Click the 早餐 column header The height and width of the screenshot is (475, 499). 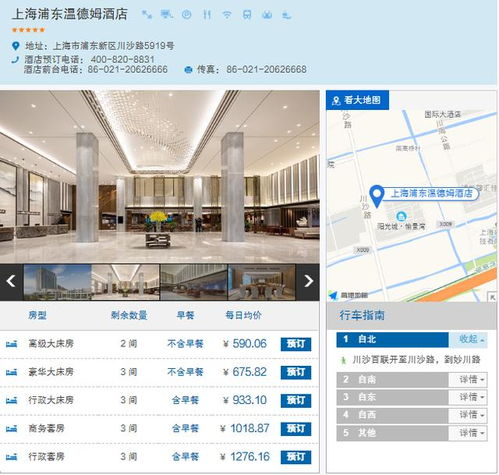pyautogui.click(x=185, y=315)
